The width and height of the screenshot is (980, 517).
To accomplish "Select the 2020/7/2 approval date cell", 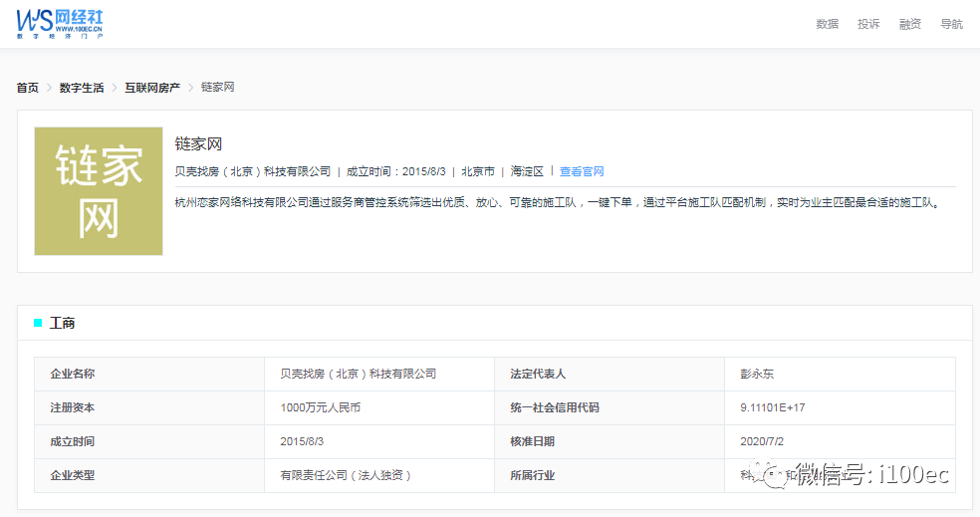I will (762, 441).
